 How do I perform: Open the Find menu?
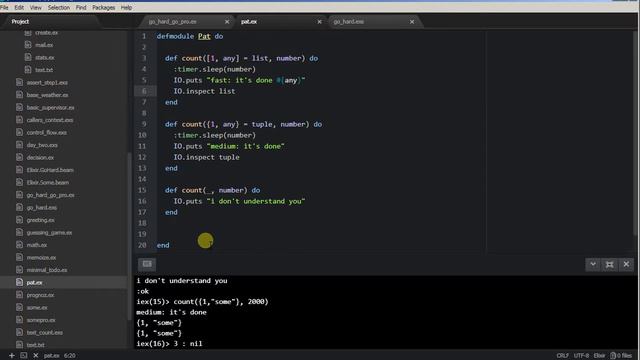tap(81, 7)
